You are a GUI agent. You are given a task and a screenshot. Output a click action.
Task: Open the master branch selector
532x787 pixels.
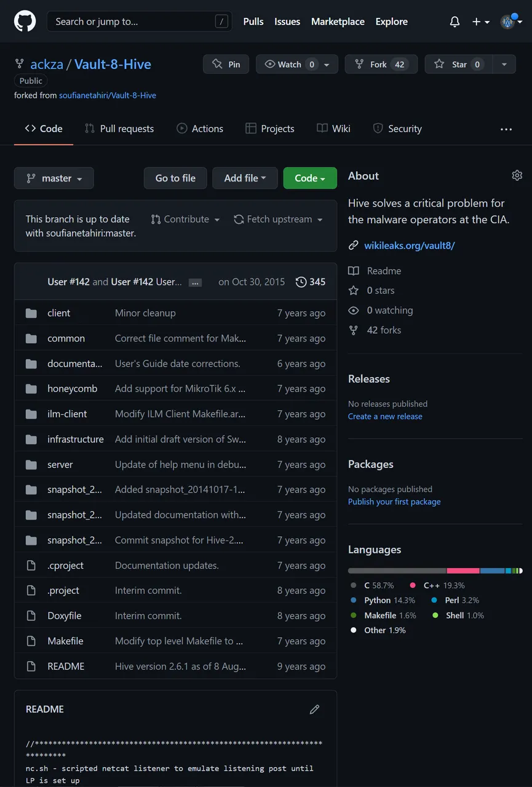point(54,178)
